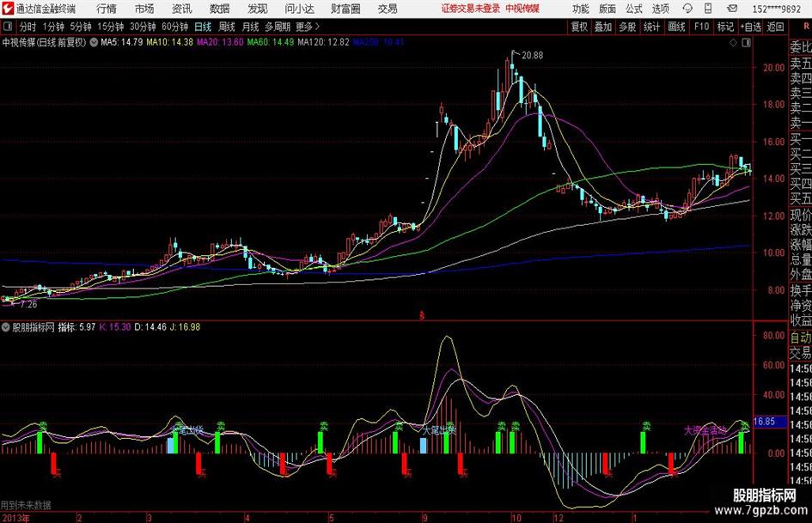Open the mail envelope icon

pyautogui.click(x=732, y=9)
